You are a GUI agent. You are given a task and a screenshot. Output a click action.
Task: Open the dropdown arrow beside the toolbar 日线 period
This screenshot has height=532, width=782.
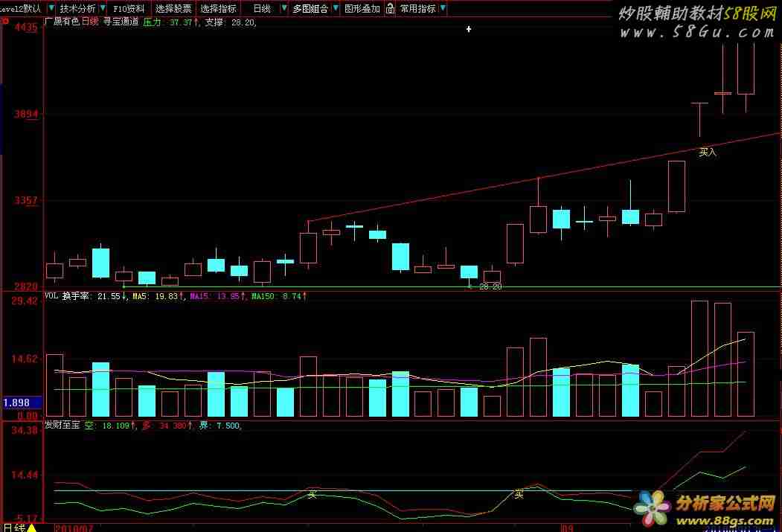tap(283, 8)
